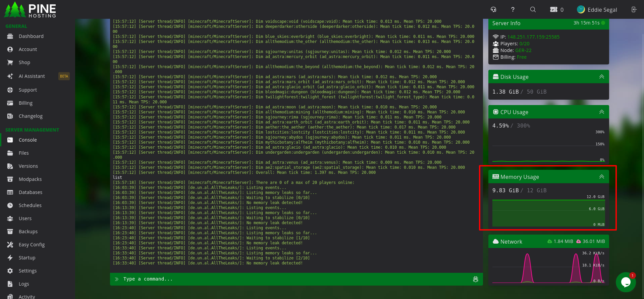Click the 4.59% CPU value
644x299 pixels.
click(x=500, y=126)
